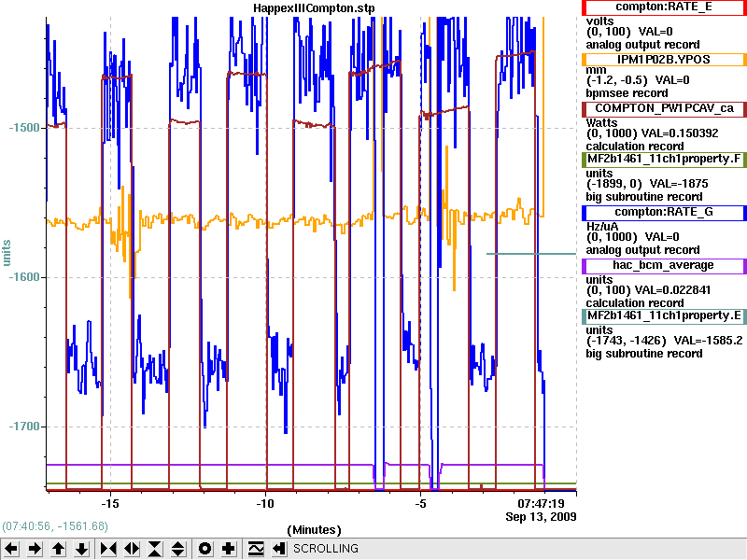Click the 07:47:19 timestamp label
The width and height of the screenshot is (747, 560).
pos(542,504)
